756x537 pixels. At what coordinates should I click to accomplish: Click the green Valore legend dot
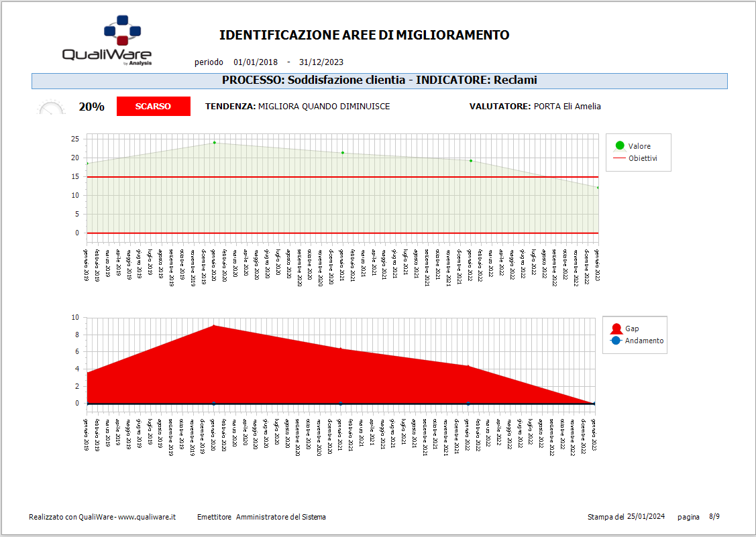(619, 145)
